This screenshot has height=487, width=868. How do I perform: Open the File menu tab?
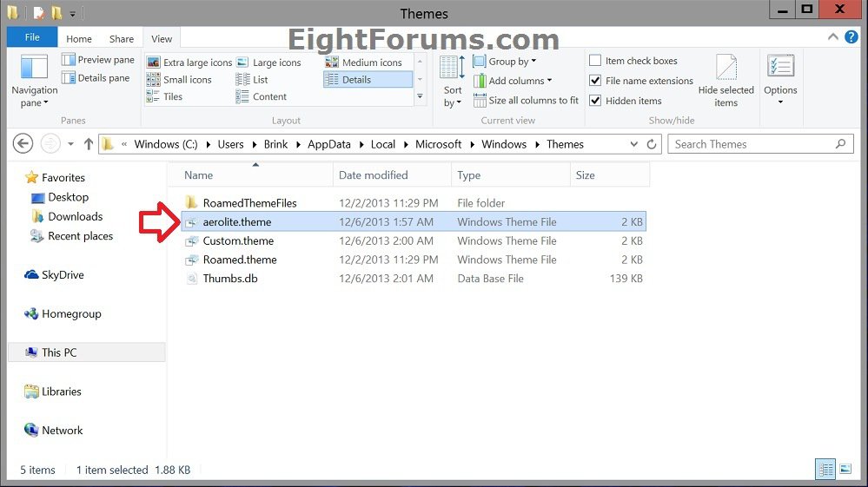coord(32,37)
